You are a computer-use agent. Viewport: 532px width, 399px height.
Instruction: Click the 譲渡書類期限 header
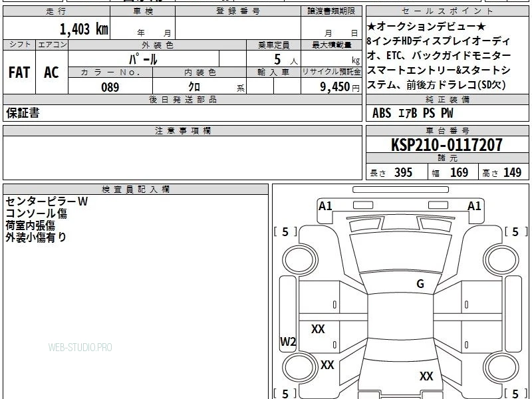coord(331,11)
